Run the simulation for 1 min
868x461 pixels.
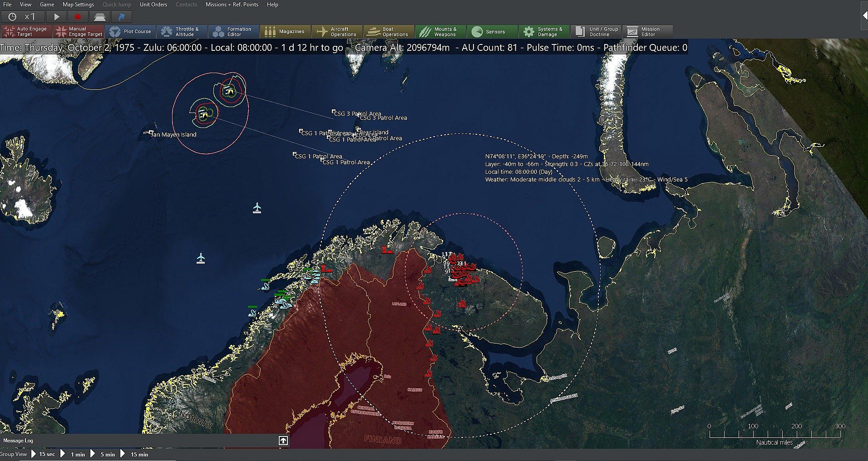tap(73, 454)
